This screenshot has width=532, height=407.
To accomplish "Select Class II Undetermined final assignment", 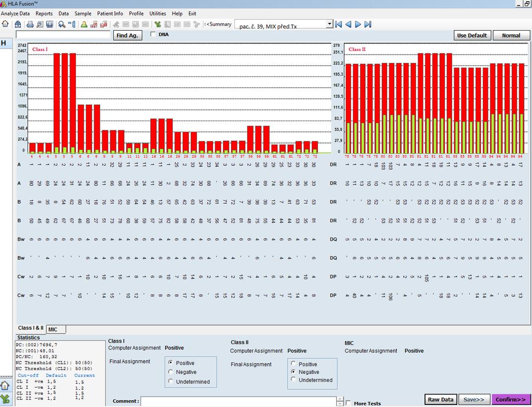I will tap(294, 380).
